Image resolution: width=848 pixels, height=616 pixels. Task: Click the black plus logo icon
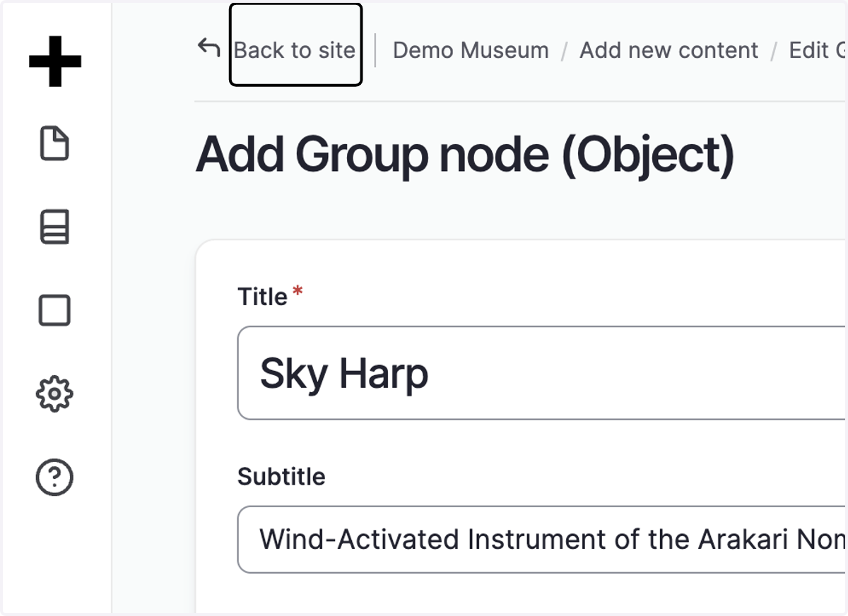[x=55, y=61]
